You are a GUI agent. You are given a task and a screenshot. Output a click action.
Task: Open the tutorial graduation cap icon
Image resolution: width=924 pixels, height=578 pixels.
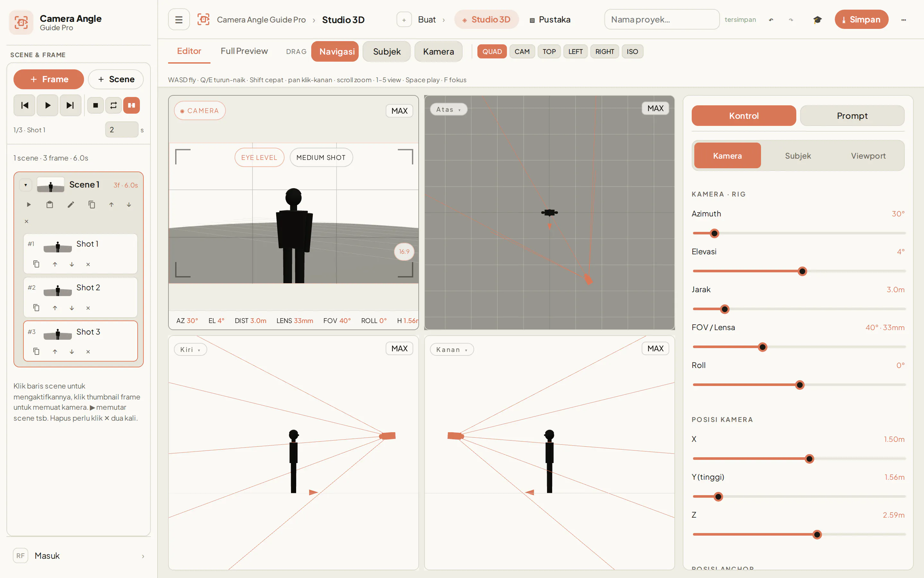coord(817,20)
